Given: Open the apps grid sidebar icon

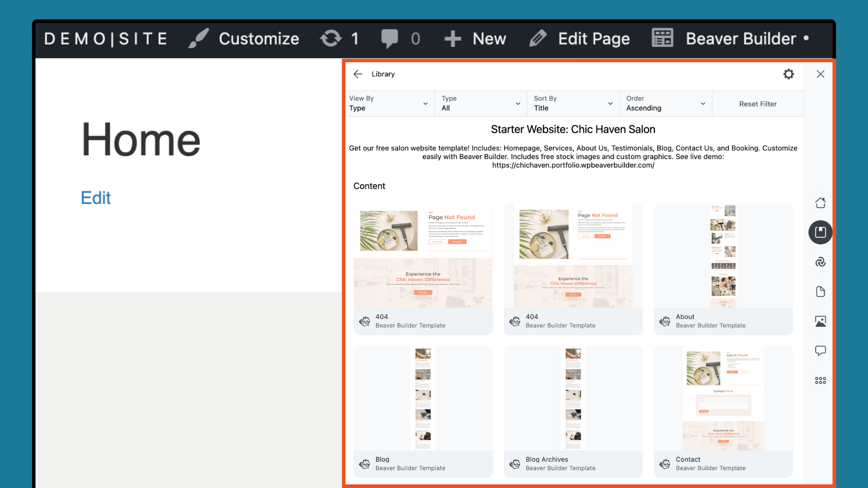Looking at the screenshot, I should click(820, 380).
